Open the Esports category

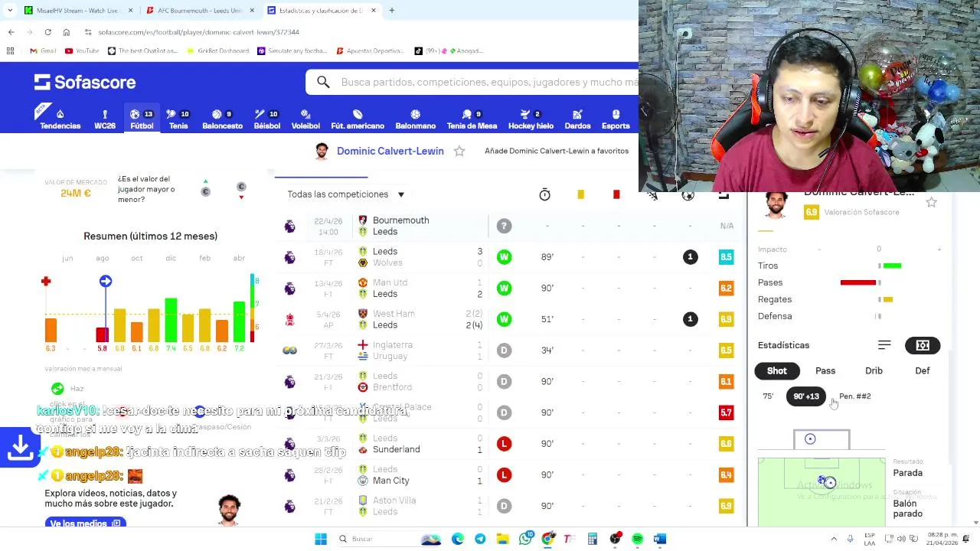click(x=616, y=119)
